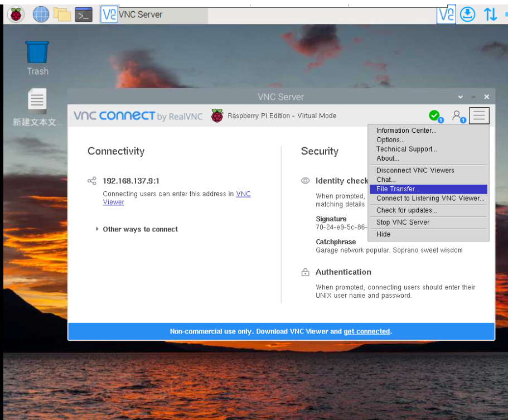508x420 pixels.
Task: Click the Security heading
Action: coord(320,151)
